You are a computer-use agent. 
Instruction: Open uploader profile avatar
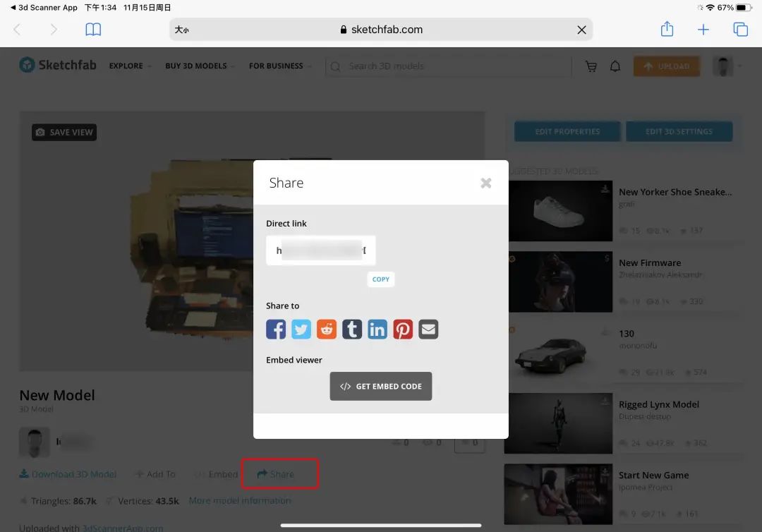click(x=35, y=442)
